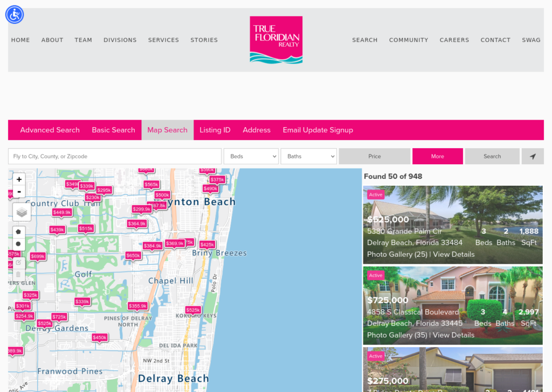Click the gray Search button
The height and width of the screenshot is (392, 552).
[492, 157]
